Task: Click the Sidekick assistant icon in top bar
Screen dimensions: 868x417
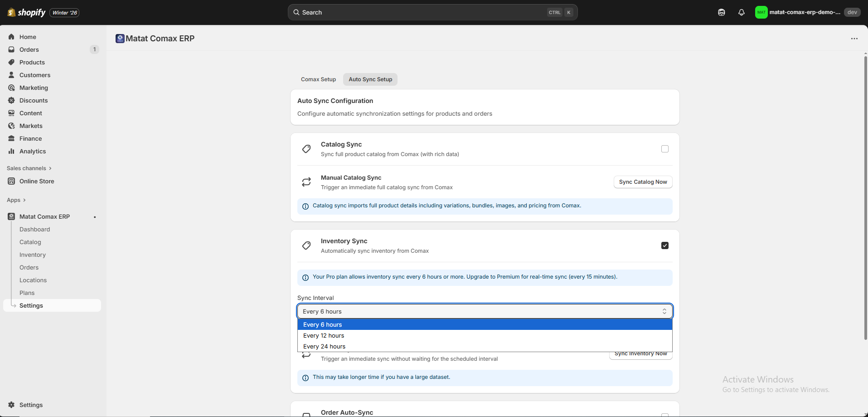Action: tap(721, 12)
